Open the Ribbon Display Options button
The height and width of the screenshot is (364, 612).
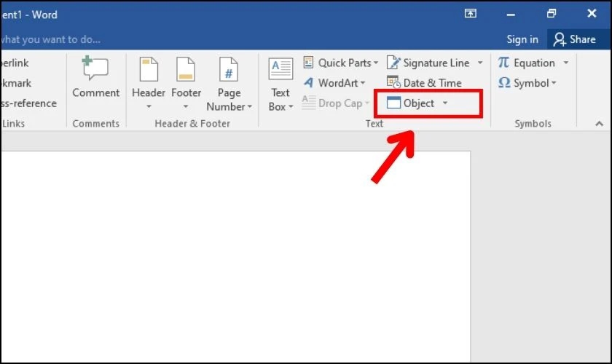[x=471, y=14]
